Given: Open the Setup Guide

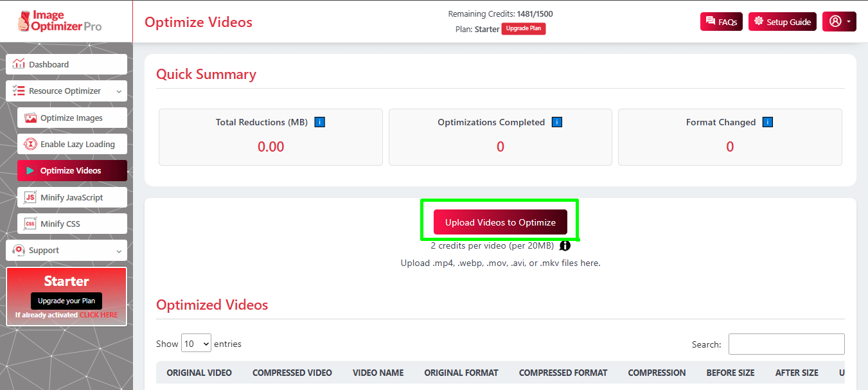Looking at the screenshot, I should pos(783,22).
